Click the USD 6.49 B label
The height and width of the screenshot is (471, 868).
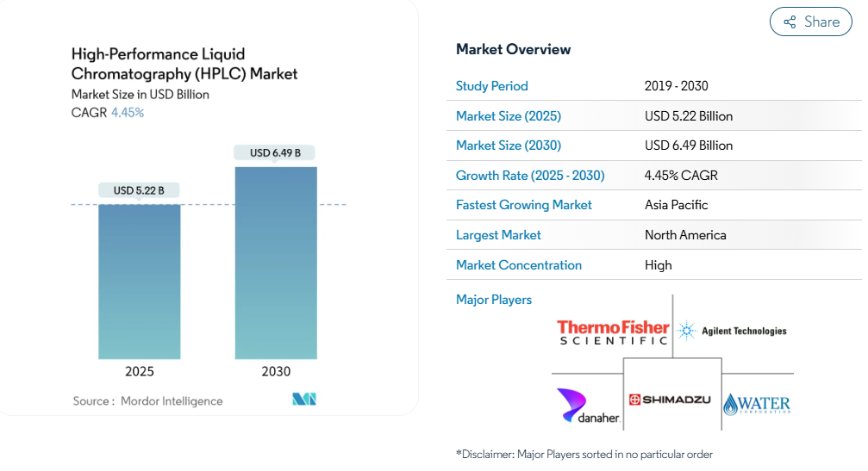(x=275, y=152)
